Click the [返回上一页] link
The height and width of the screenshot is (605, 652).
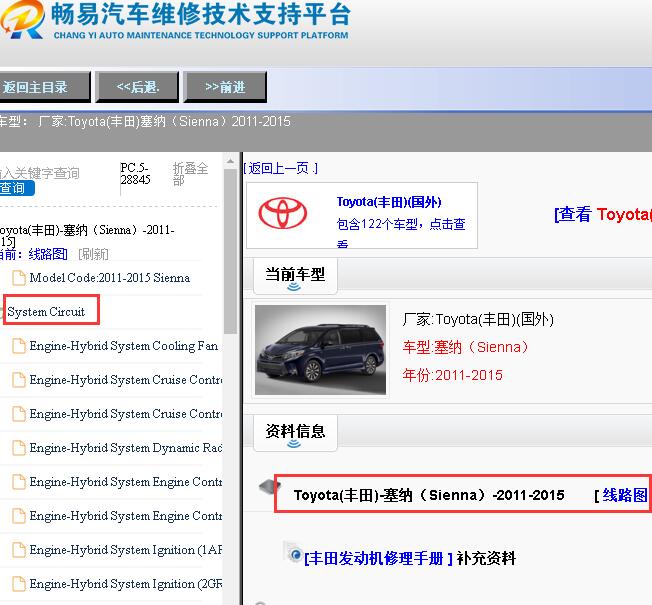[x=281, y=168]
